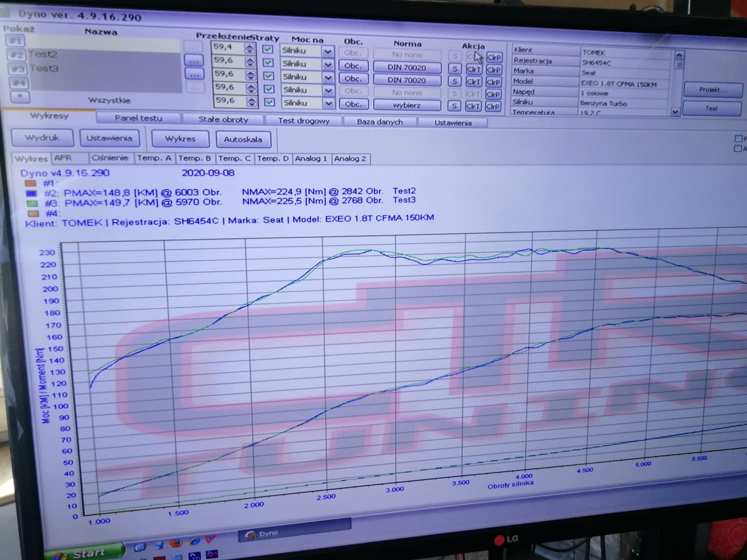Toggle Straty checkbox for Test3 row
Image resolution: width=747 pixels, height=560 pixels.
(268, 75)
